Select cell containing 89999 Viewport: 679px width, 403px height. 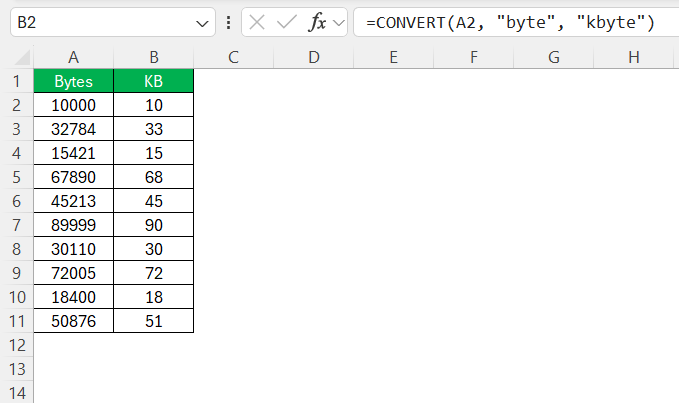tap(74, 225)
